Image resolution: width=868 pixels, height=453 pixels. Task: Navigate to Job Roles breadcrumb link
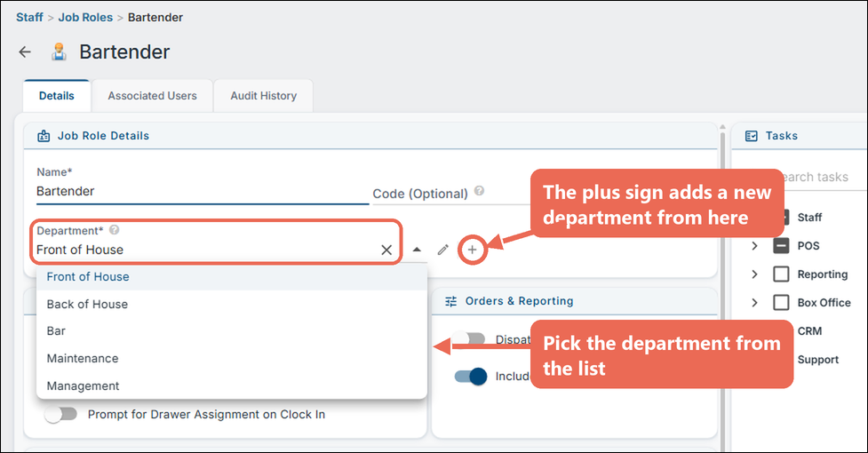85,17
